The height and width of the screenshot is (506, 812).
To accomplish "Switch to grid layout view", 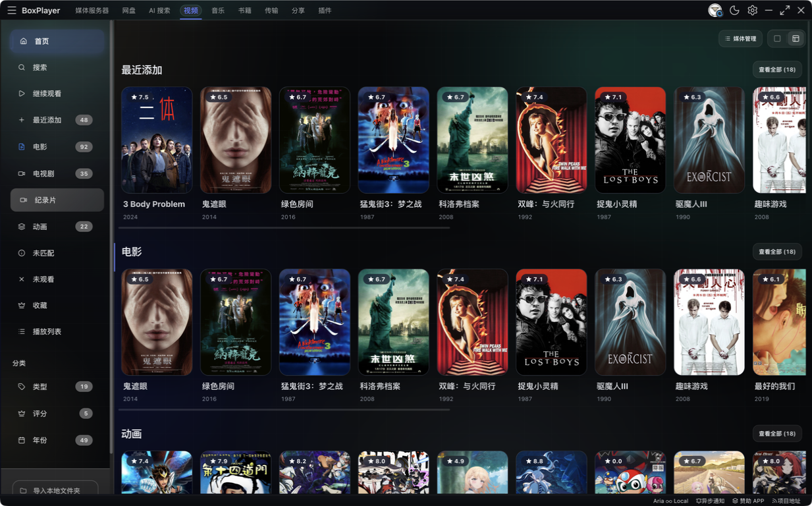I will (796, 39).
